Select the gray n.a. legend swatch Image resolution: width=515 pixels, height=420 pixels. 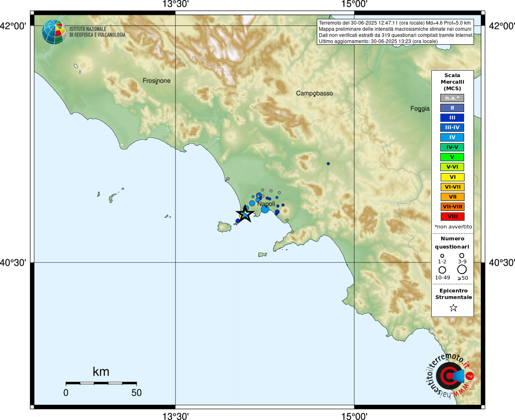coord(452,98)
